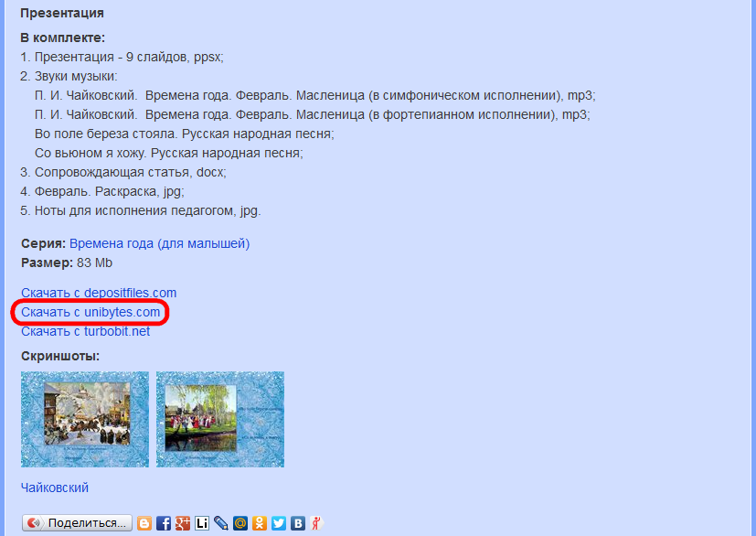Click the Скачать с unibytes.com link

[x=91, y=312]
